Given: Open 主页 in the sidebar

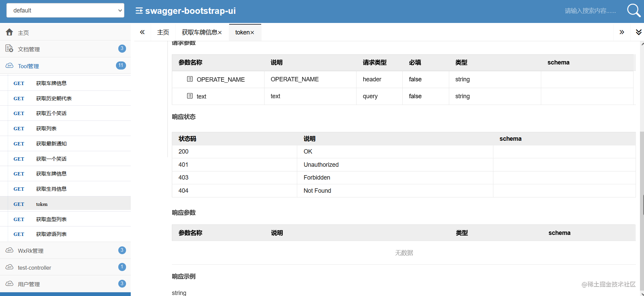Looking at the screenshot, I should [x=65, y=32].
